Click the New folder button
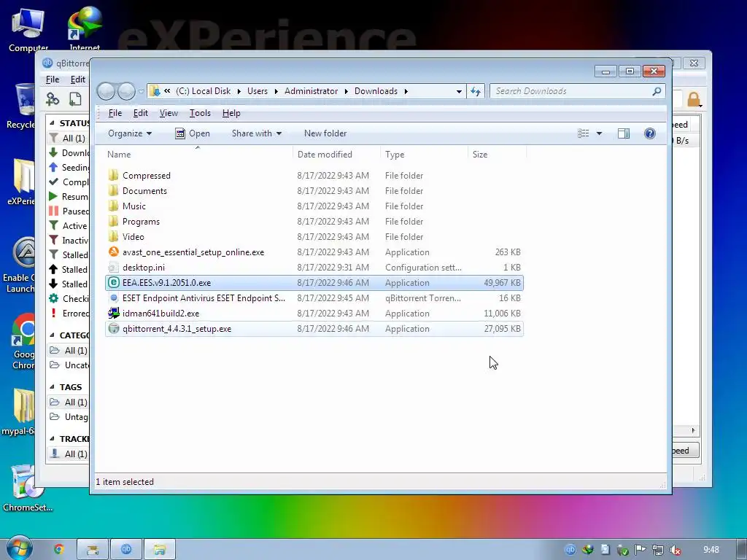The height and width of the screenshot is (560, 747). click(325, 133)
